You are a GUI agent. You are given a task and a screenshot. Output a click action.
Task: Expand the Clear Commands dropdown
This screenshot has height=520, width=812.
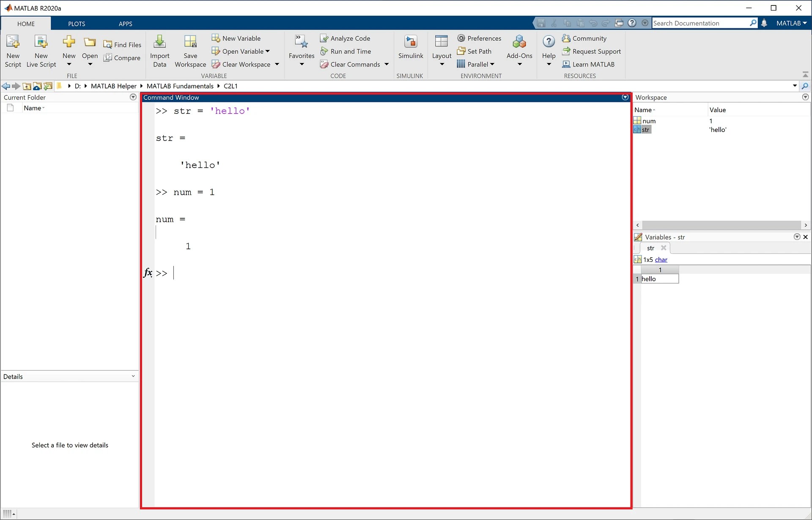tap(387, 64)
